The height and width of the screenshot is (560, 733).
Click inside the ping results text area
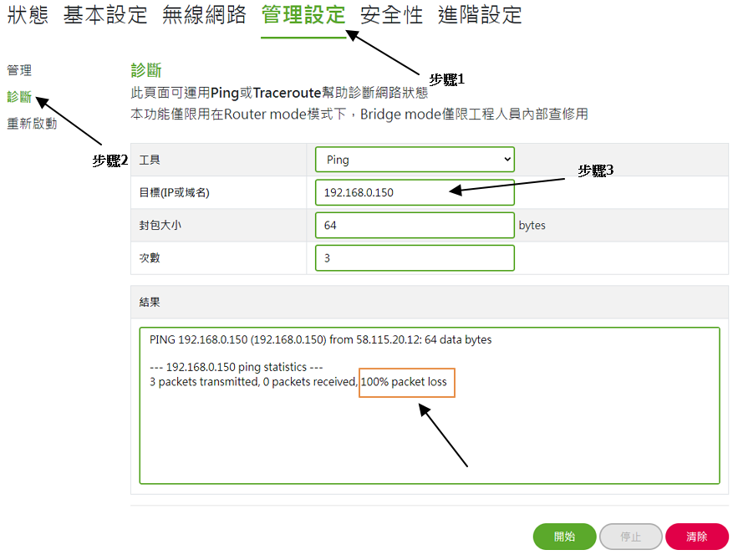429,435
